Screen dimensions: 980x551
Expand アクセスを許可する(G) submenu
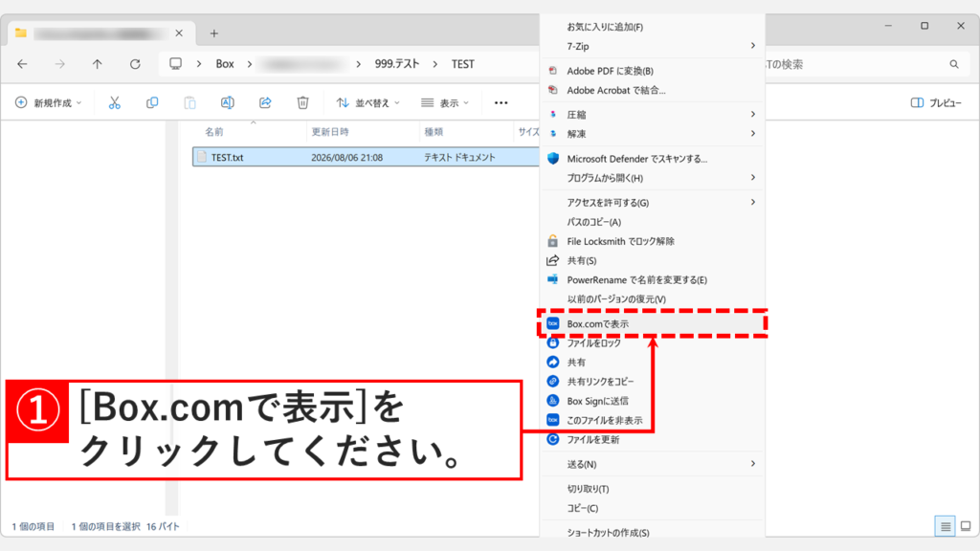click(652, 203)
